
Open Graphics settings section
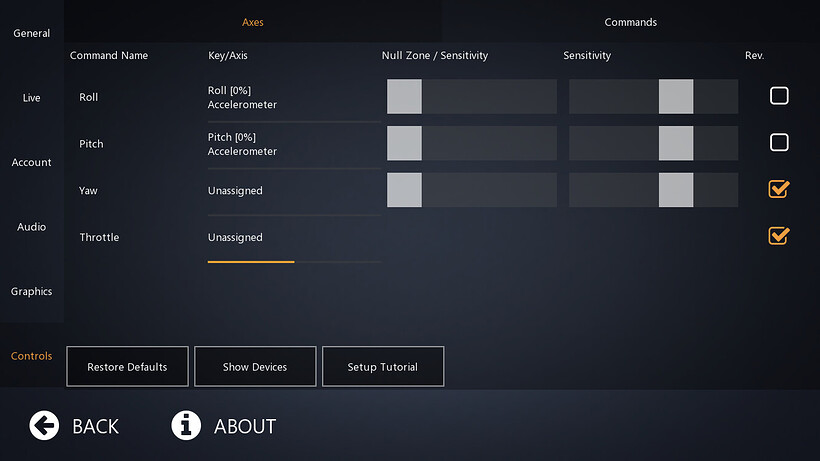(31, 291)
